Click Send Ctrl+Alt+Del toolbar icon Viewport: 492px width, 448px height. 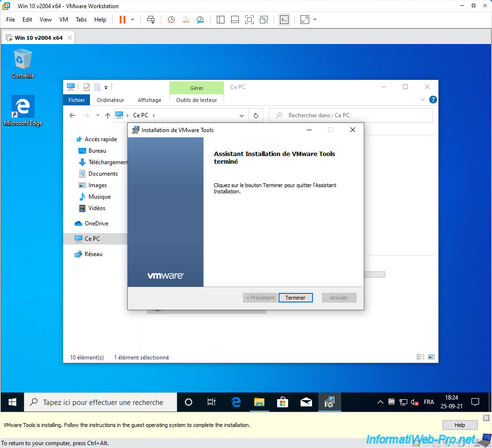[151, 20]
